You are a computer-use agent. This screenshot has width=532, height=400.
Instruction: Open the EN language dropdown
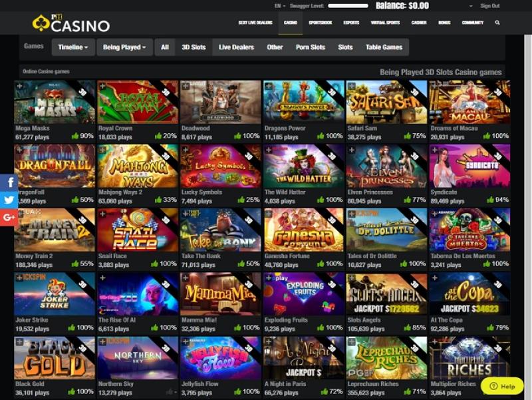click(280, 6)
